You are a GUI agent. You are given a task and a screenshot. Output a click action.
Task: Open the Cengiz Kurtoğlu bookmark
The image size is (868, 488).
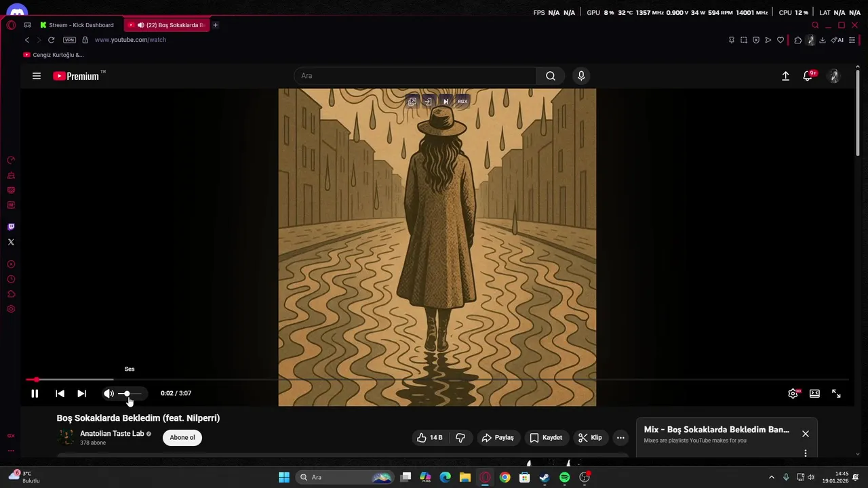pyautogui.click(x=54, y=55)
